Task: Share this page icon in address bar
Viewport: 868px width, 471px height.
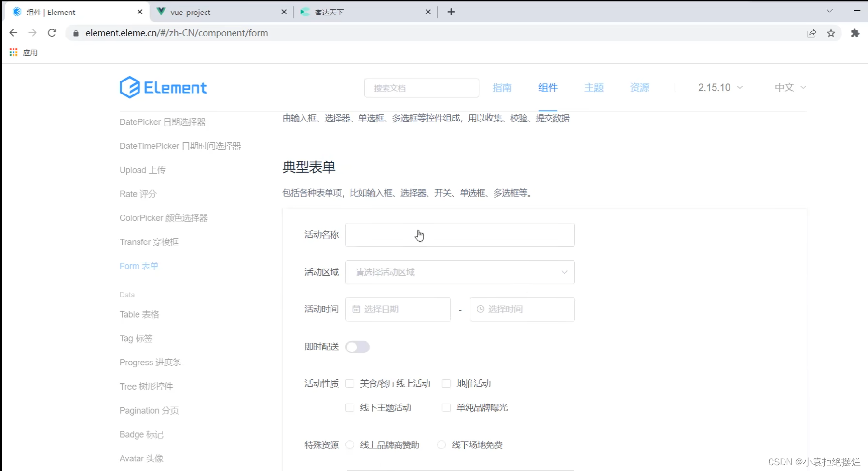Action: (812, 33)
